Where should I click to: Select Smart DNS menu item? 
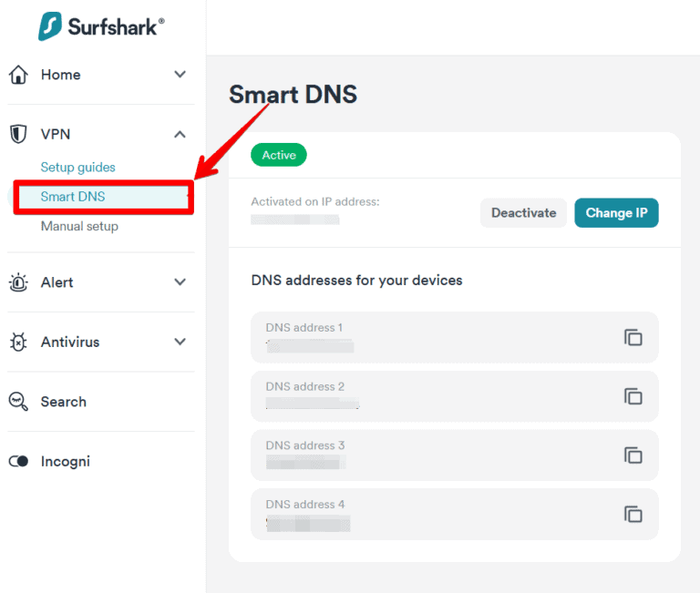tap(73, 197)
